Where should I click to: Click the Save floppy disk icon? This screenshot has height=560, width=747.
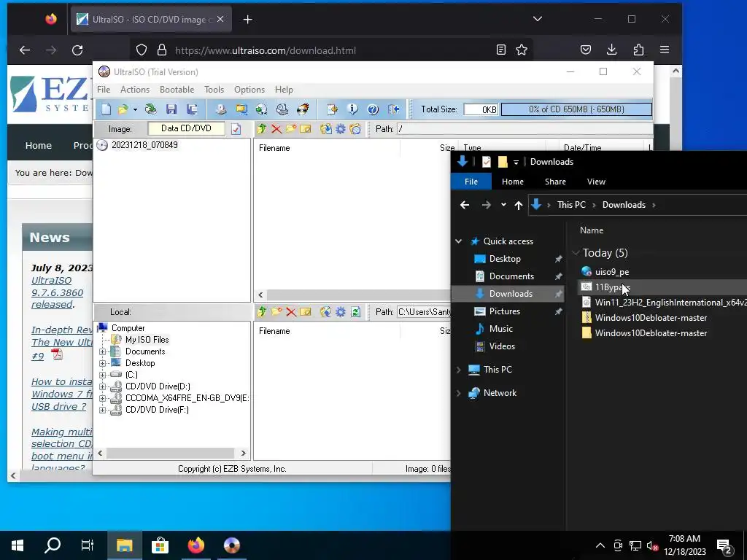(x=171, y=109)
